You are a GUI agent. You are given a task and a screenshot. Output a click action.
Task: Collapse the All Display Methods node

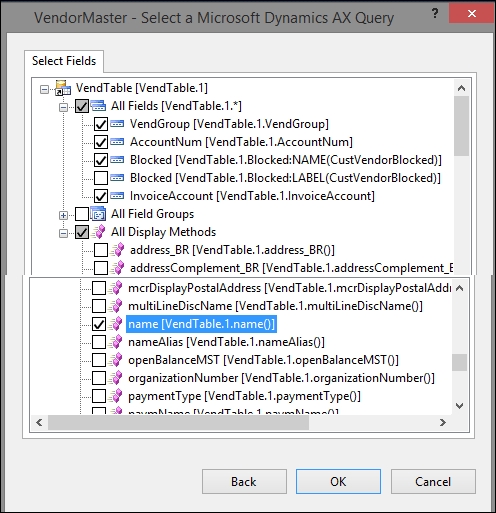63,233
